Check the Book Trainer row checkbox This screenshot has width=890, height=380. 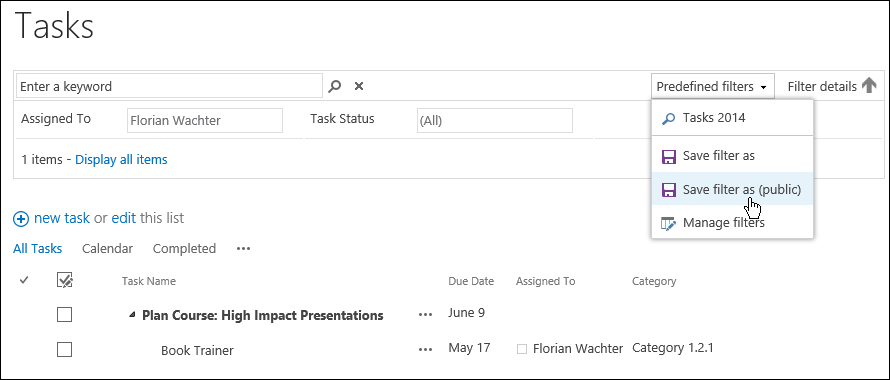[x=65, y=349]
